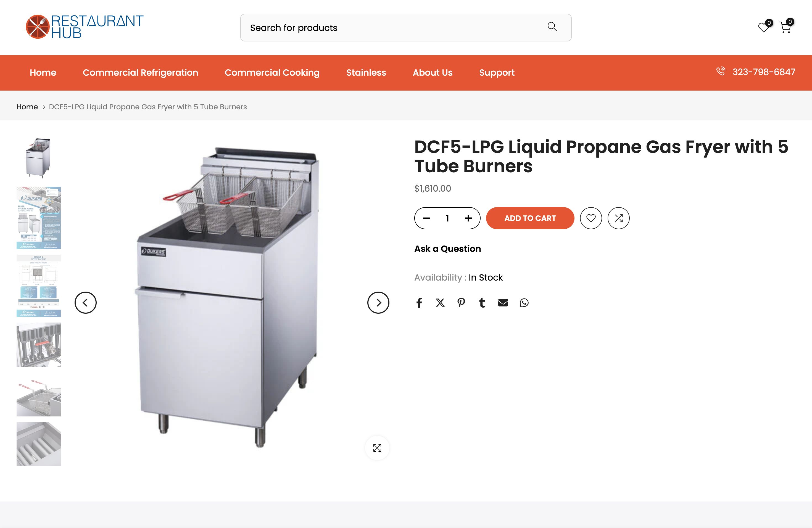Click the search magnifier icon
The image size is (812, 528).
point(552,27)
